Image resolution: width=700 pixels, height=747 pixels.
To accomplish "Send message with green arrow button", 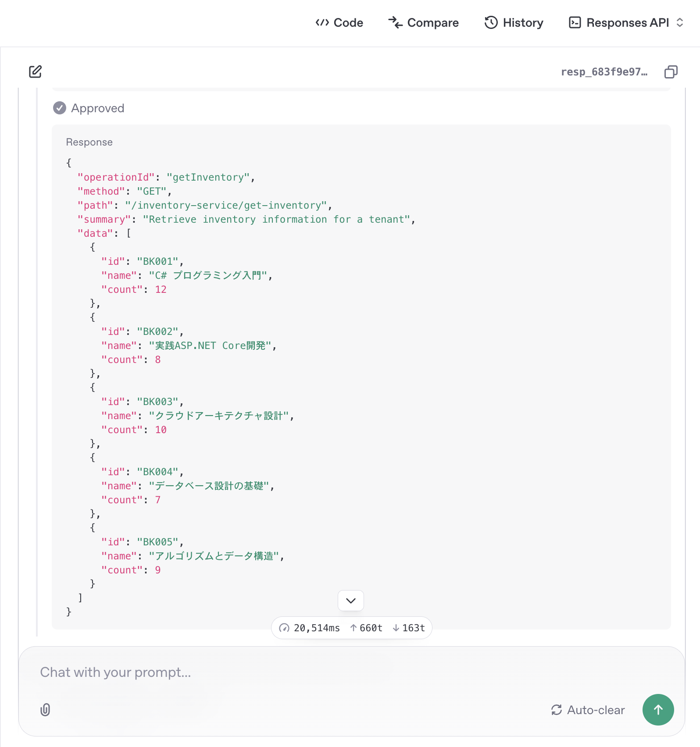I will click(658, 710).
